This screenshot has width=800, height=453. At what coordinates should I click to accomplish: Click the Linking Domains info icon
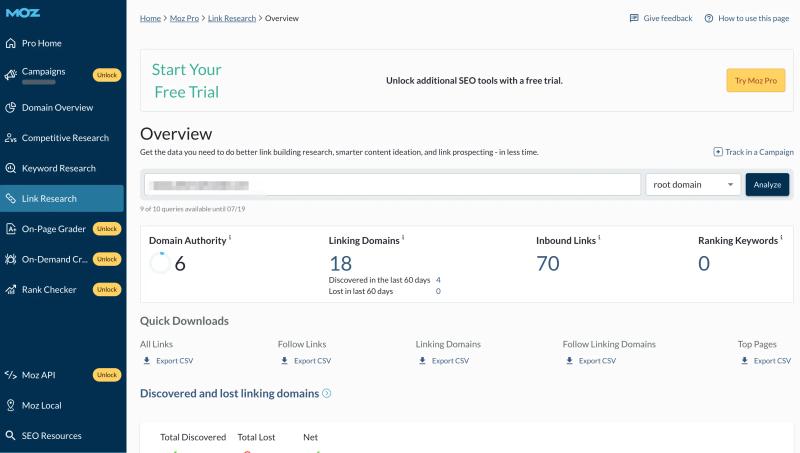pos(403,237)
